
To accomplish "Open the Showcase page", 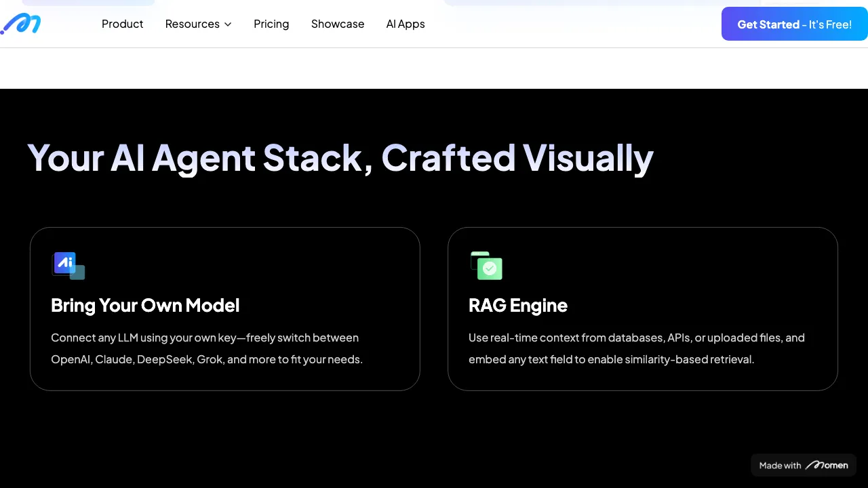I will click(338, 24).
